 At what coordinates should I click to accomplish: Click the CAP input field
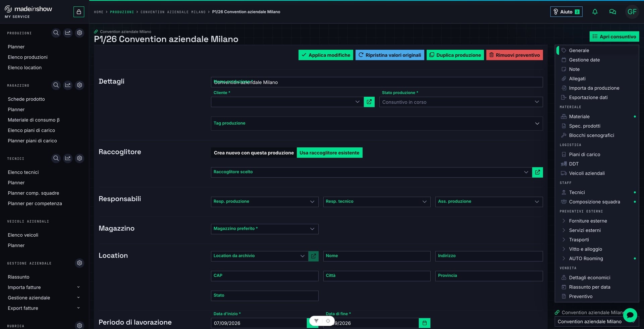click(265, 276)
